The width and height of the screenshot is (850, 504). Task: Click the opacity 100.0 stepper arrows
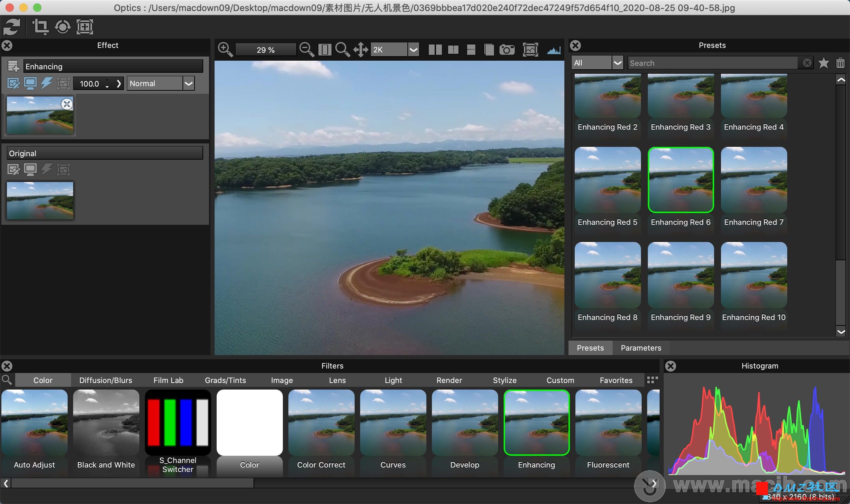point(107,83)
